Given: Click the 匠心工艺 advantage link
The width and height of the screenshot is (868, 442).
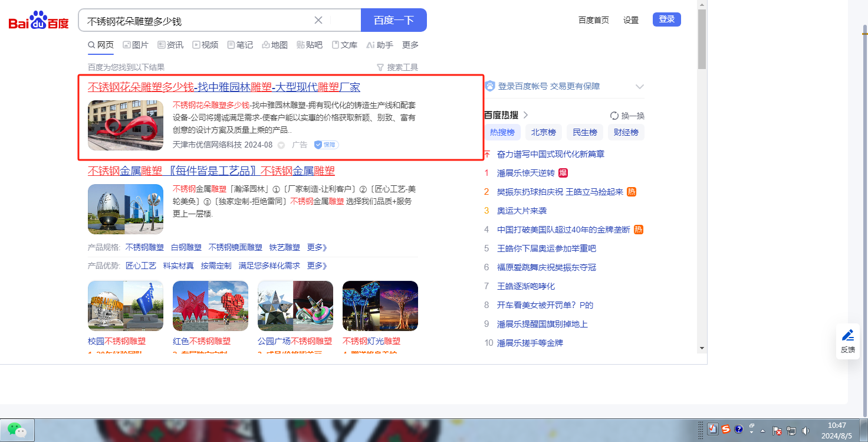Looking at the screenshot, I should click(141, 266).
